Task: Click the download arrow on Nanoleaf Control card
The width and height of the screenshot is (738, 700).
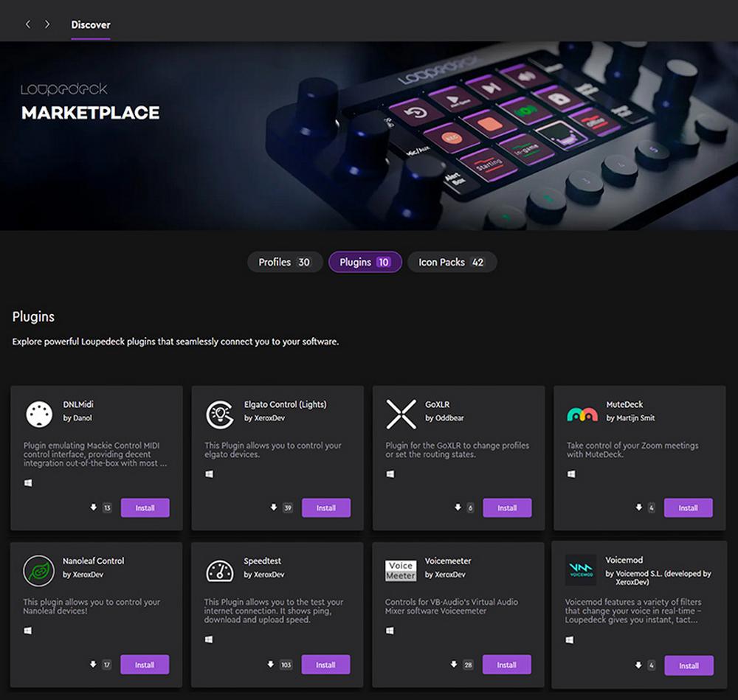Action: (x=93, y=665)
